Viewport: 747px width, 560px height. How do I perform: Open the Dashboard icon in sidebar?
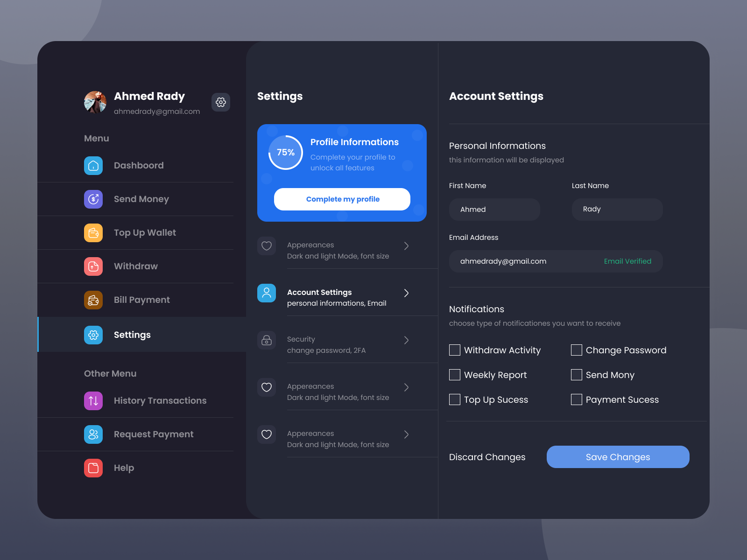[x=93, y=165]
